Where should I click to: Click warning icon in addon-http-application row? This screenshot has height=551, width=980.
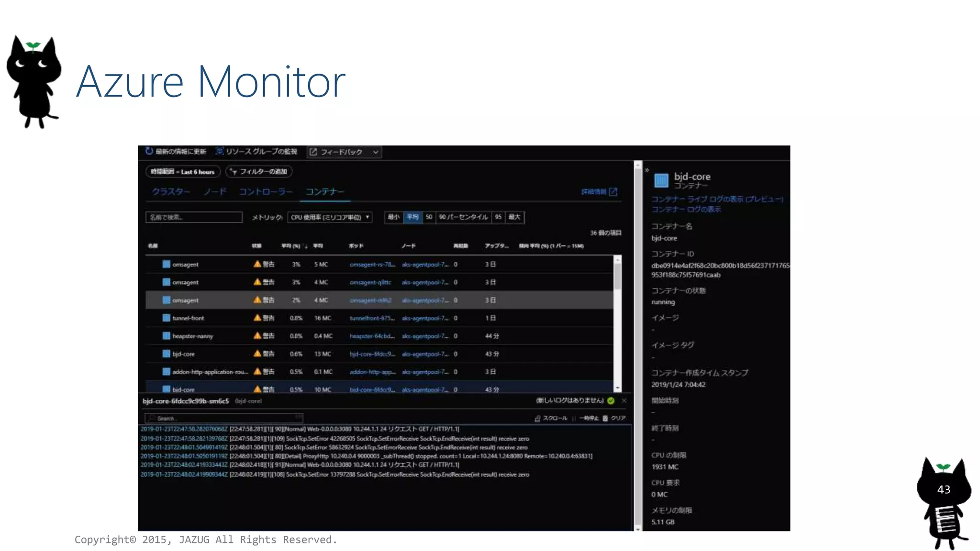257,372
